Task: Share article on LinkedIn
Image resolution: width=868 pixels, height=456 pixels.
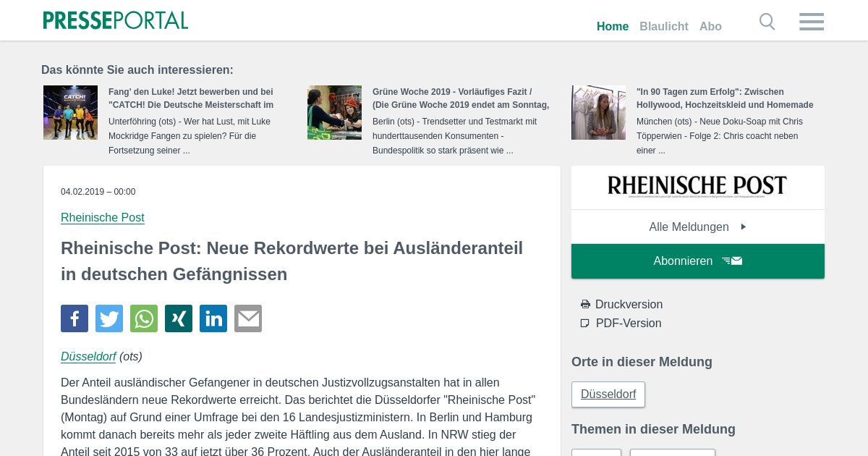Action: coord(213,318)
